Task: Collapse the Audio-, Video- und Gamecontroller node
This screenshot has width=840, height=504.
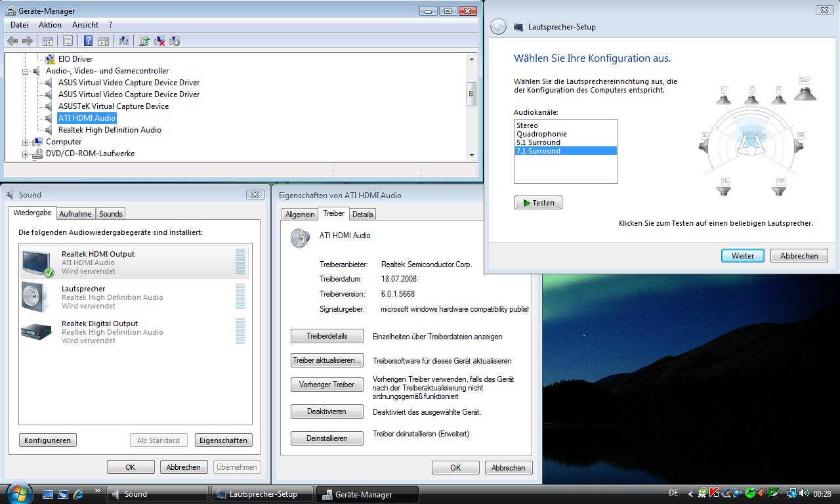Action: click(26, 71)
